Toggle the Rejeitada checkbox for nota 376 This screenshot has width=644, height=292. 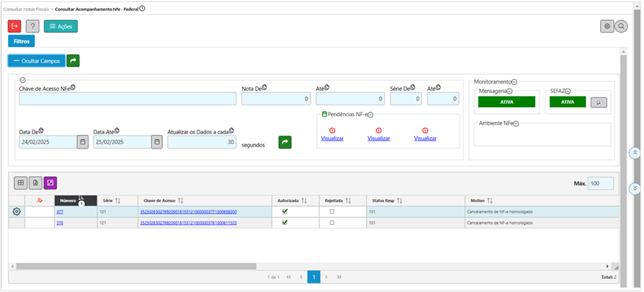[x=331, y=223]
